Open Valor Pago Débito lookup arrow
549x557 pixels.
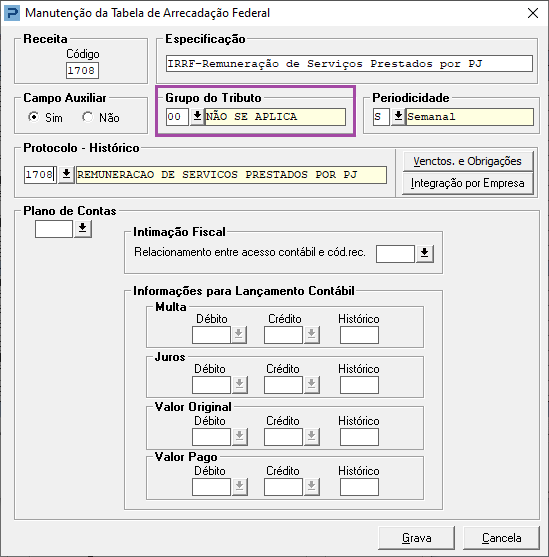click(239, 487)
